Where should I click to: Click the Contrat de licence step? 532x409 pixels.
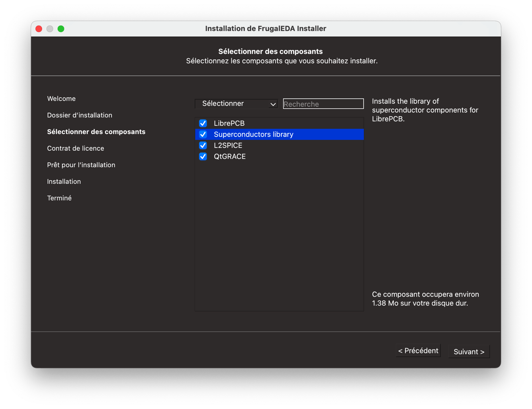pyautogui.click(x=76, y=148)
